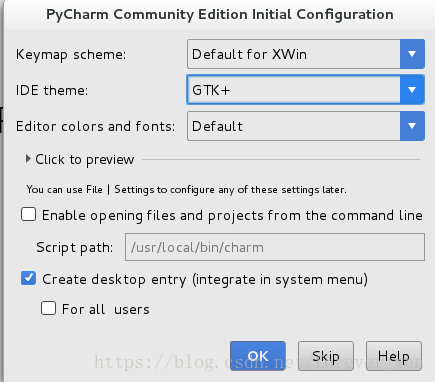Click the File | Settings hint text
This screenshot has height=382, width=435.
(186, 189)
